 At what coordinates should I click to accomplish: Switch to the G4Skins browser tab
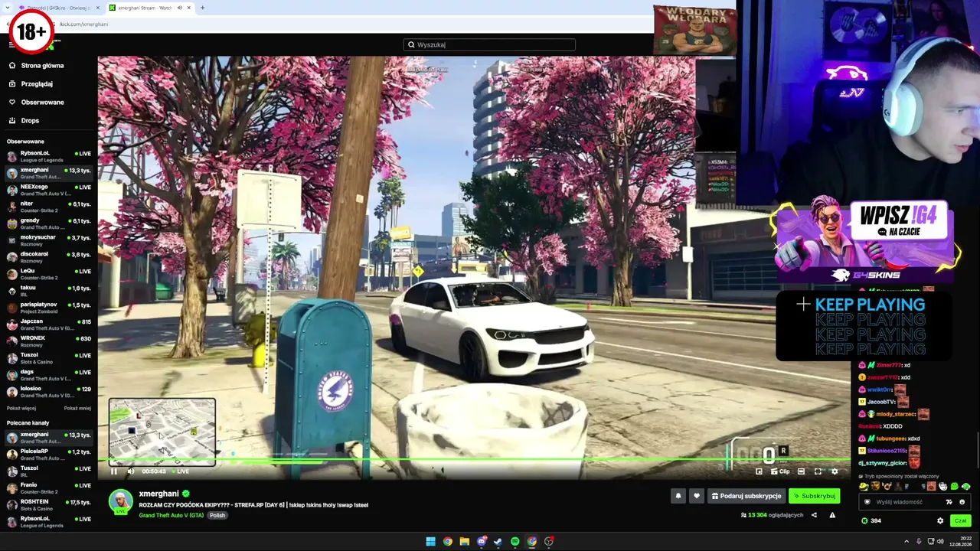coord(57,8)
